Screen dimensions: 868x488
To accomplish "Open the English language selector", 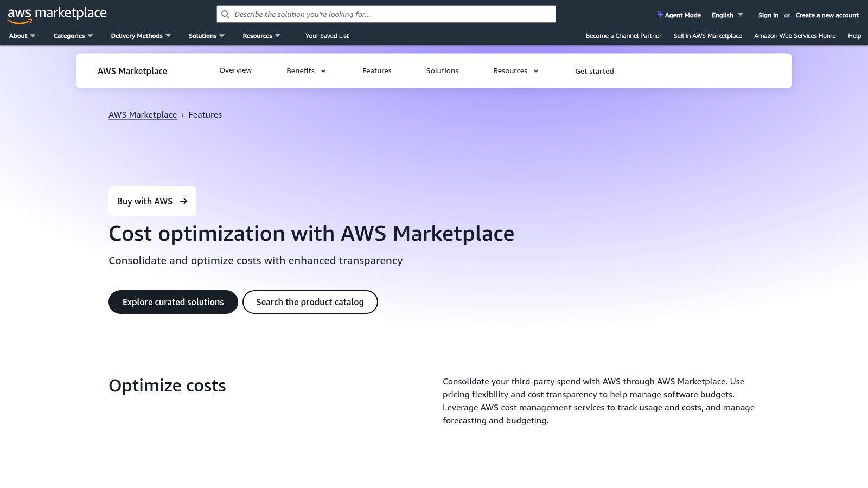I will [x=726, y=15].
